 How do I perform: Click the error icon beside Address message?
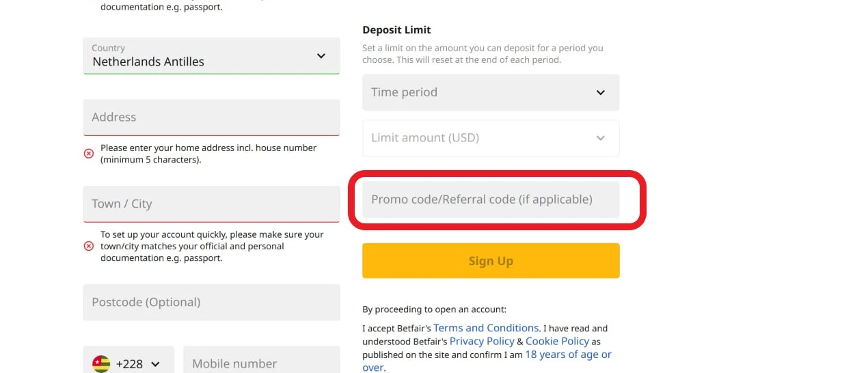[x=88, y=154]
